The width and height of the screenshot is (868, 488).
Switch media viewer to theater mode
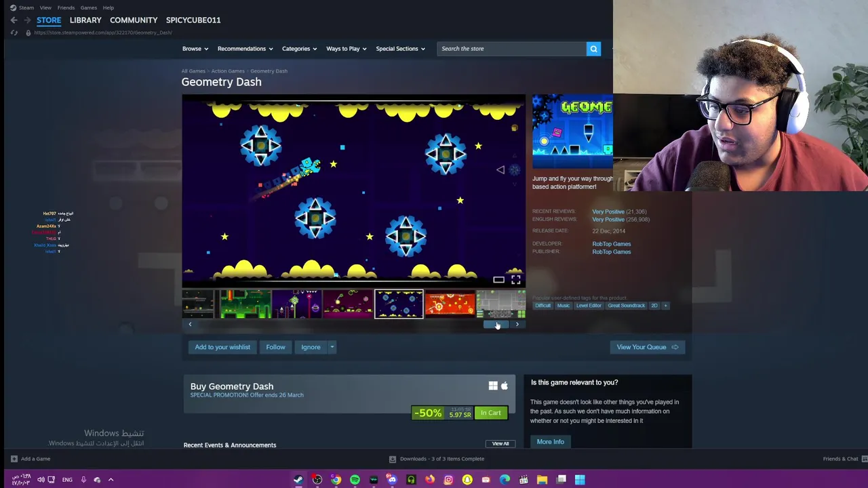tap(498, 279)
